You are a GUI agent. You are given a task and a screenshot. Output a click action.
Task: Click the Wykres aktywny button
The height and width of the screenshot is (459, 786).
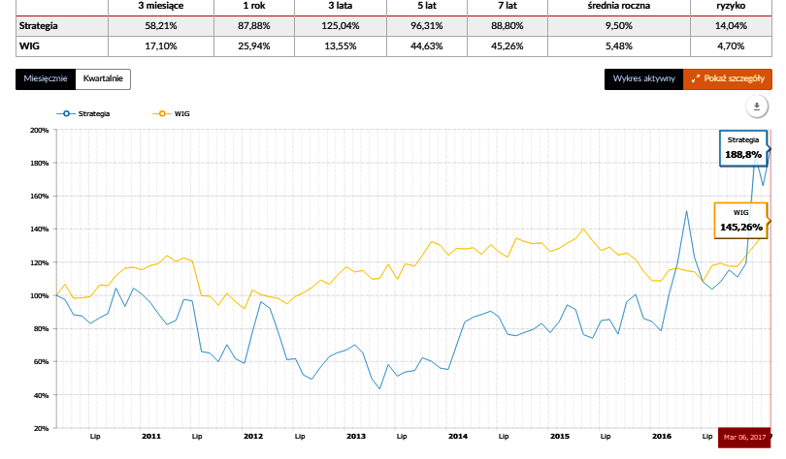(644, 79)
